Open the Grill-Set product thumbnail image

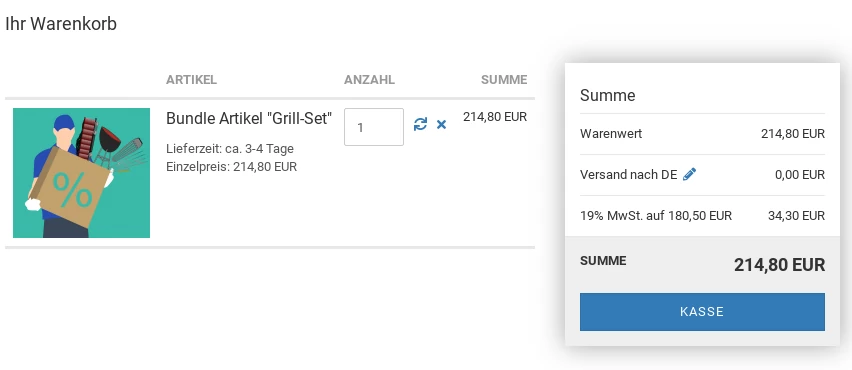coord(82,173)
